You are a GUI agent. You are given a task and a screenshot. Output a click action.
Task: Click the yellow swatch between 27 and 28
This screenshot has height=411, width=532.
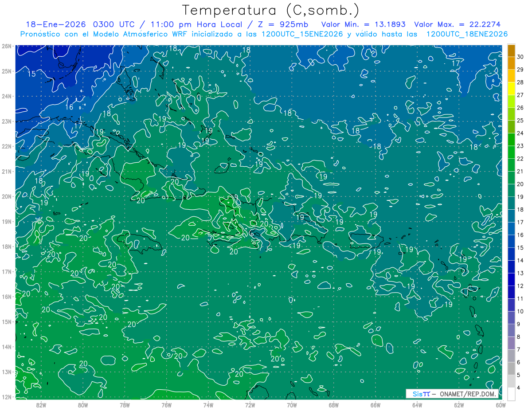511,89
